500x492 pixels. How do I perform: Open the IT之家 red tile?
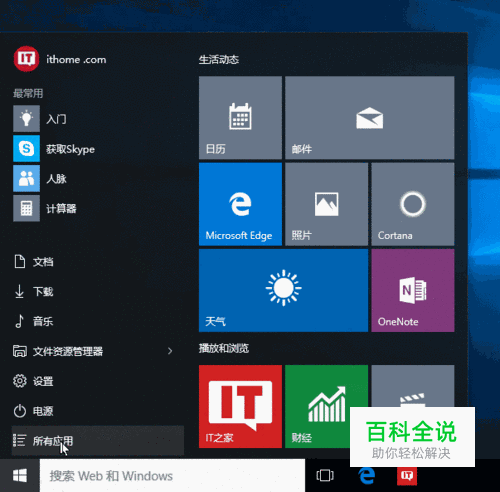(x=240, y=406)
